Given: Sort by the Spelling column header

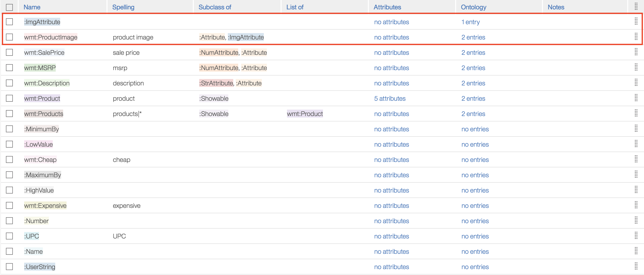Looking at the screenshot, I should tap(123, 7).
